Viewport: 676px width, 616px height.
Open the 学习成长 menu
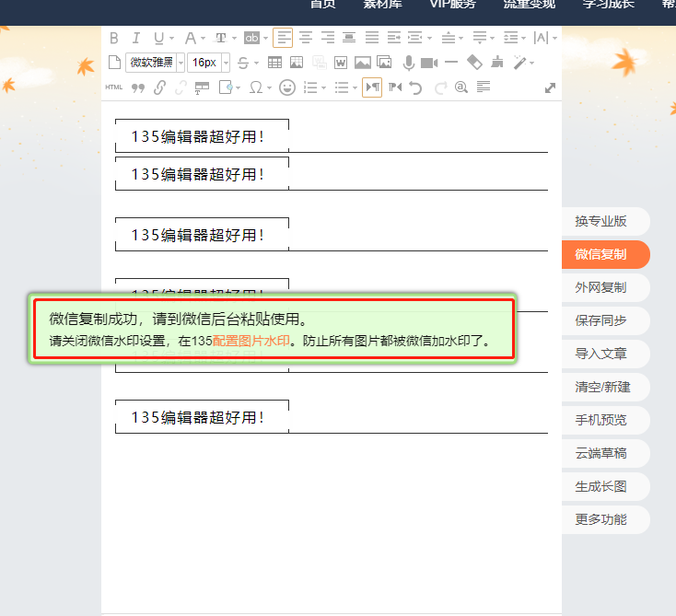click(x=609, y=4)
